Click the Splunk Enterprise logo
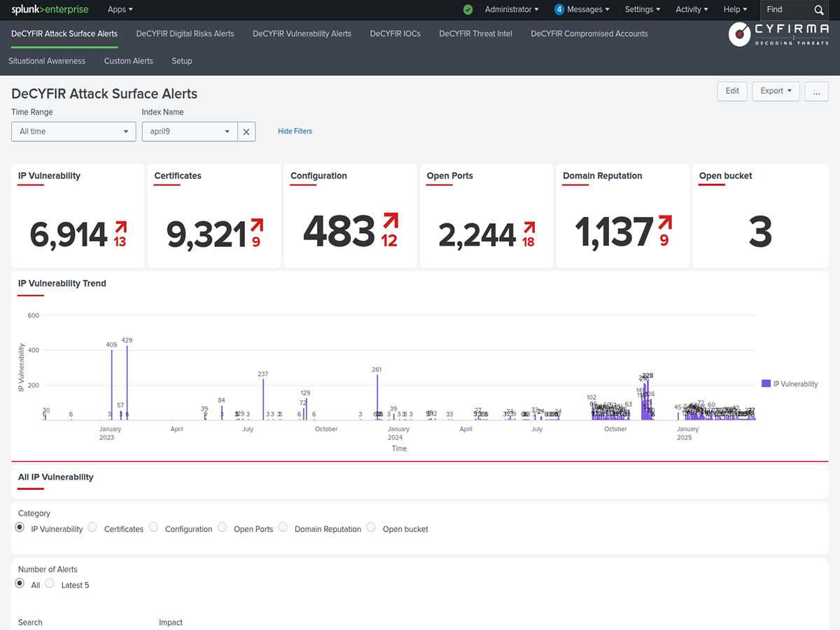 pos(50,10)
